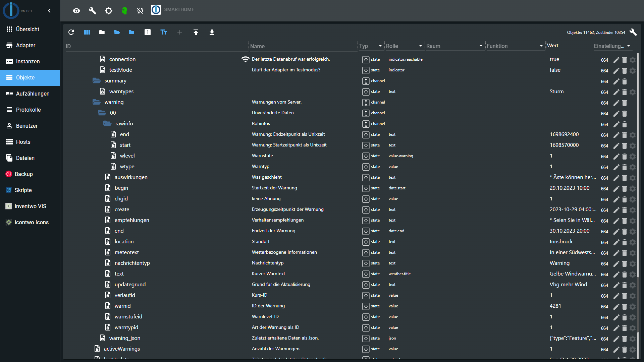
Task: Open Aufzählungen in the sidebar
Action: [30, 94]
